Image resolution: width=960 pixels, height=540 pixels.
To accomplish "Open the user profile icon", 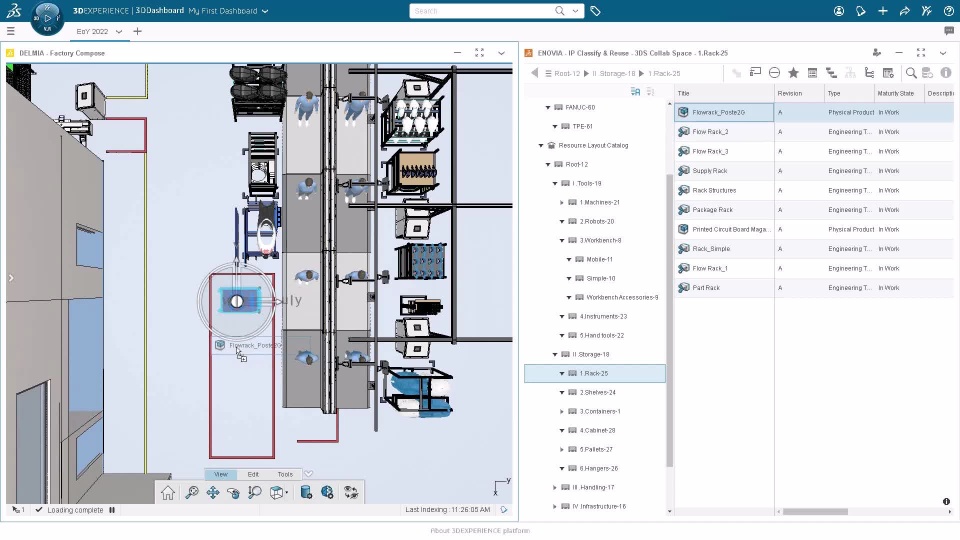I will tap(839, 11).
